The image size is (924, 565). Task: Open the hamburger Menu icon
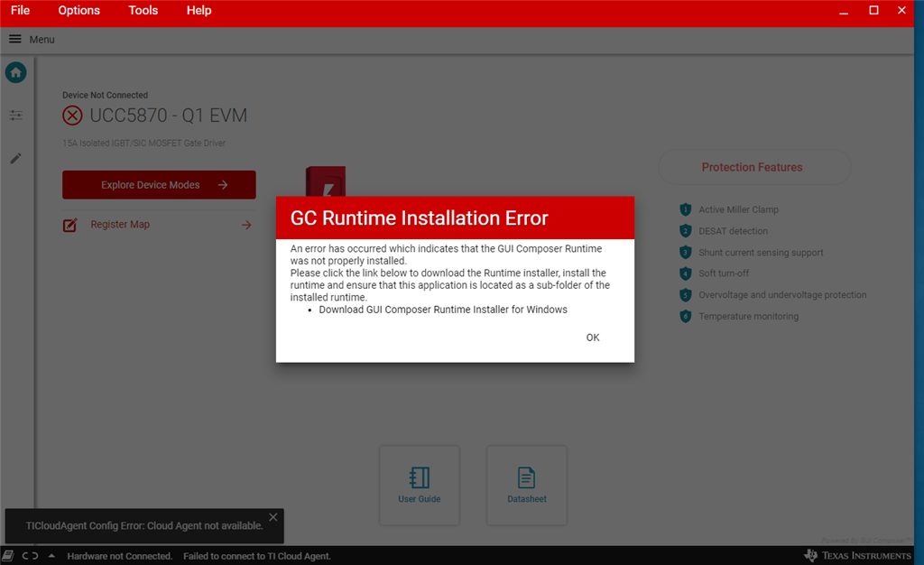coord(14,39)
